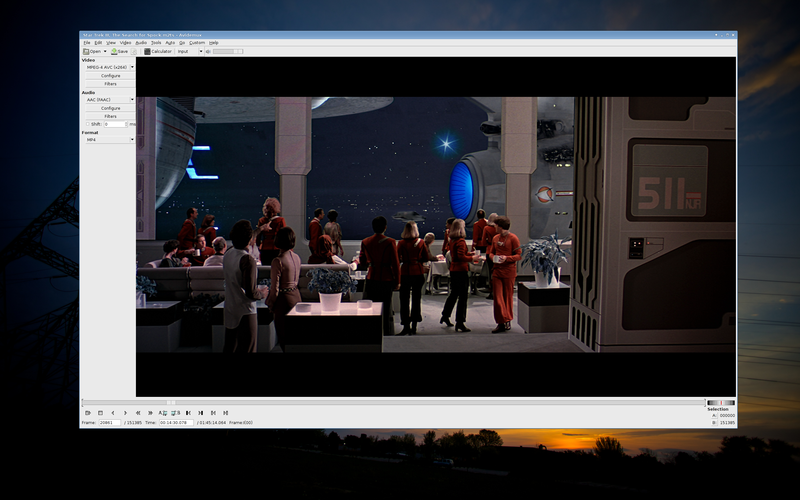The height and width of the screenshot is (500, 800).
Task: Open the AAC (FAAC) audio codec dropdown
Action: pyautogui.click(x=110, y=100)
